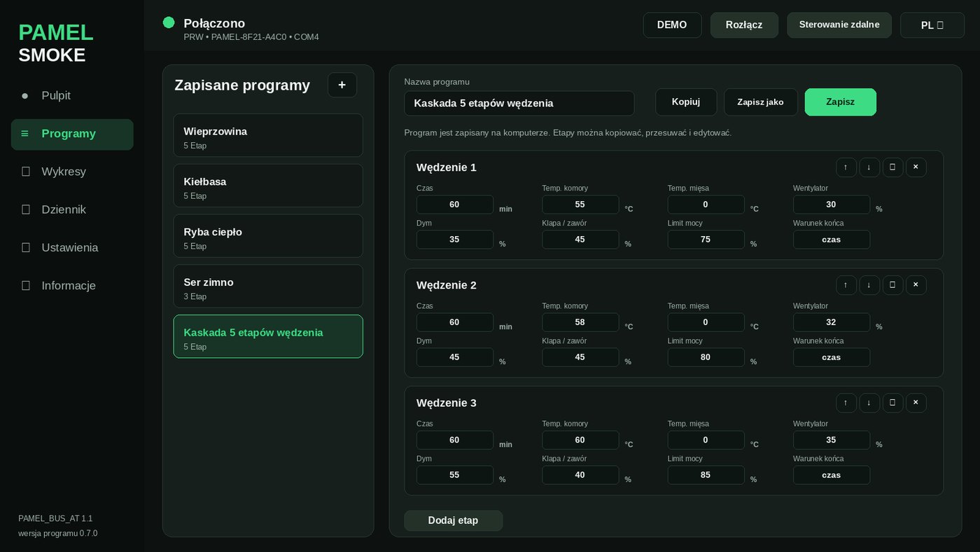Add a new saved program with plus

[x=342, y=85]
